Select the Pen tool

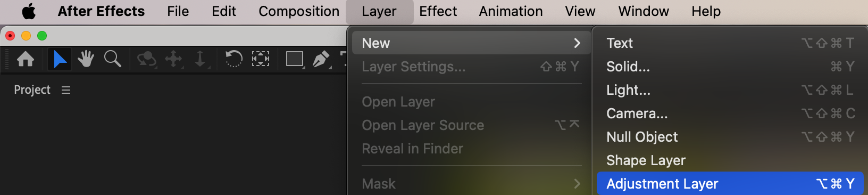point(321,59)
